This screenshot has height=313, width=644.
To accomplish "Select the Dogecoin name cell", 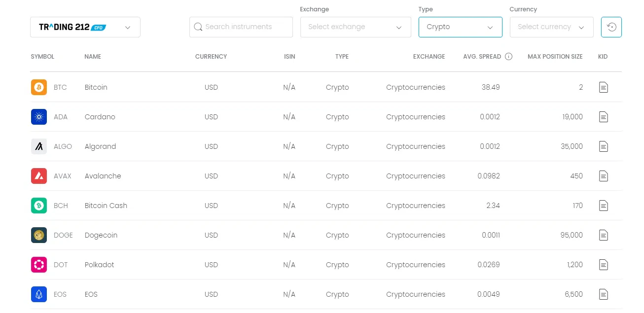I will coord(101,235).
